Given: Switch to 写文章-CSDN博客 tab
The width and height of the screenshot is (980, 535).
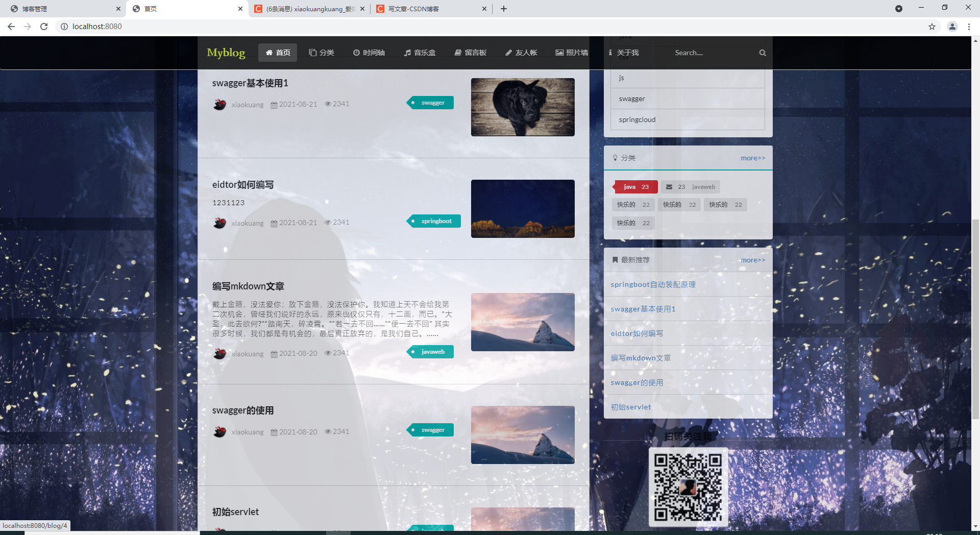Looking at the screenshot, I should (431, 9).
